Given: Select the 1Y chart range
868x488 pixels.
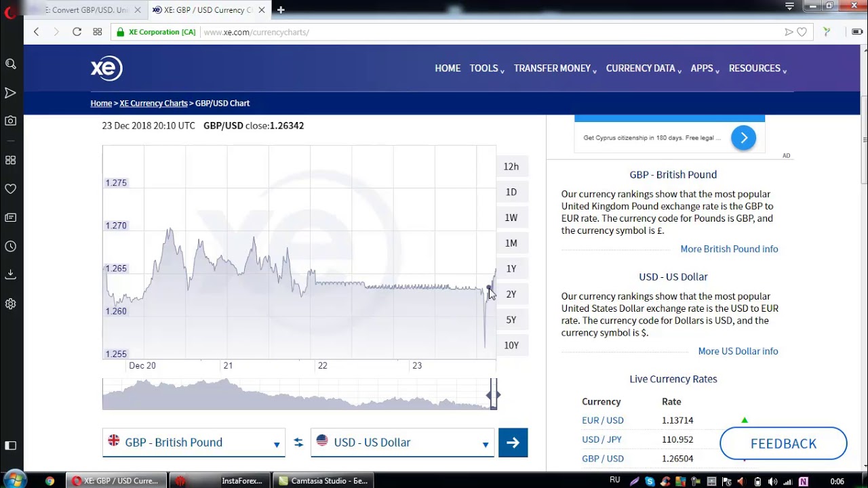Looking at the screenshot, I should pyautogui.click(x=511, y=269).
